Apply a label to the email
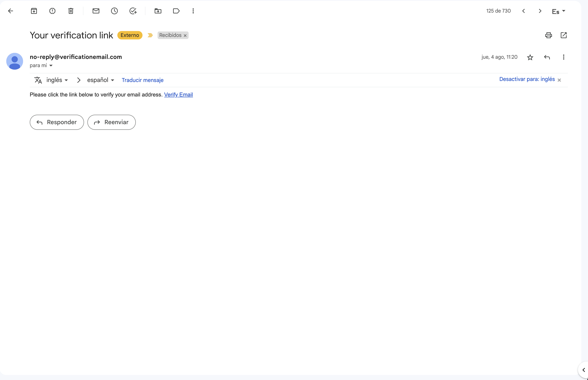The image size is (588, 380). pyautogui.click(x=176, y=11)
